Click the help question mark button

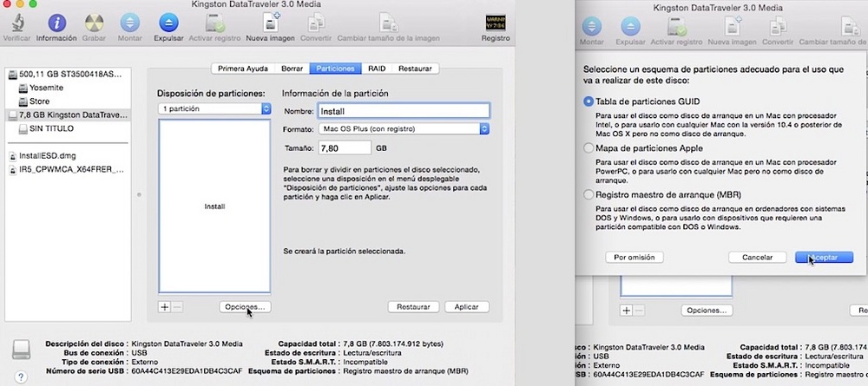[x=21, y=376]
